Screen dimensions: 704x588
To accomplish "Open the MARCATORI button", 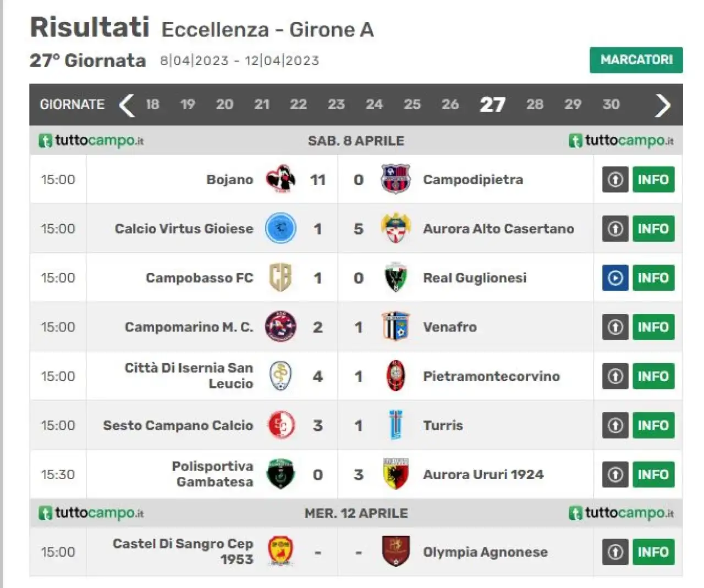I will tap(636, 60).
